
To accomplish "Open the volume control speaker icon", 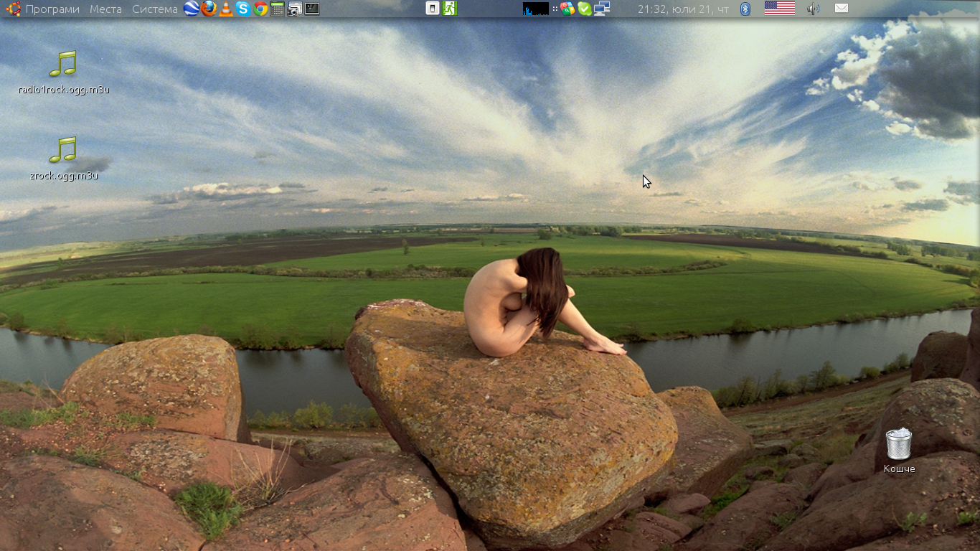I will click(x=813, y=9).
